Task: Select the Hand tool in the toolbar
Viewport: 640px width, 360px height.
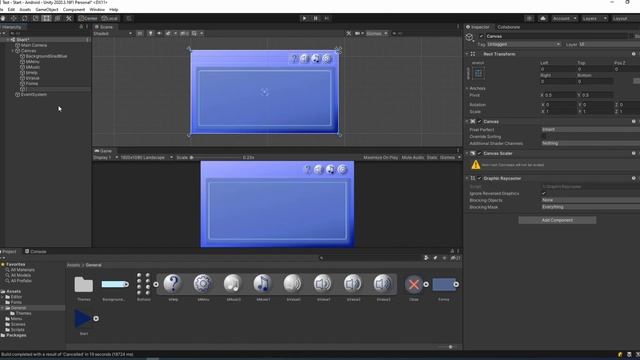Action: 3,18
